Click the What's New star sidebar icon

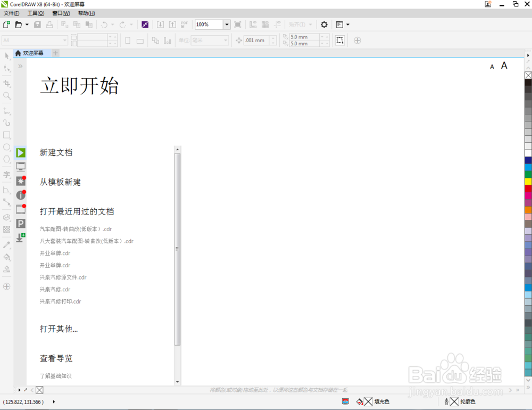tap(21, 181)
